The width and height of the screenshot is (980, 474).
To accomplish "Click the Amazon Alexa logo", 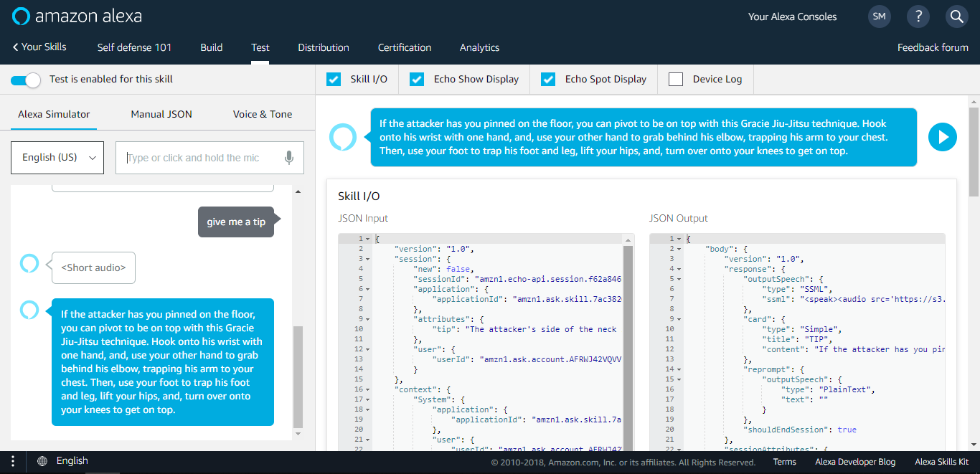I will click(77, 16).
